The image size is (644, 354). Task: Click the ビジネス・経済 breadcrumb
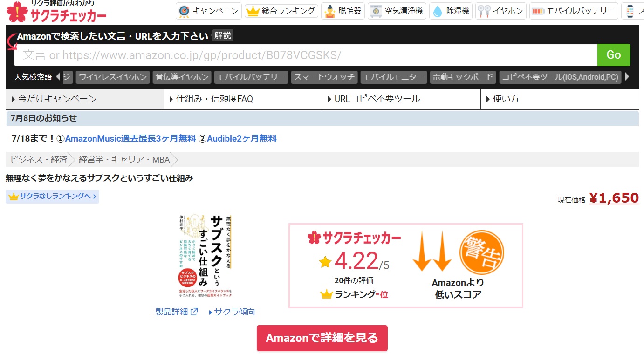(39, 160)
